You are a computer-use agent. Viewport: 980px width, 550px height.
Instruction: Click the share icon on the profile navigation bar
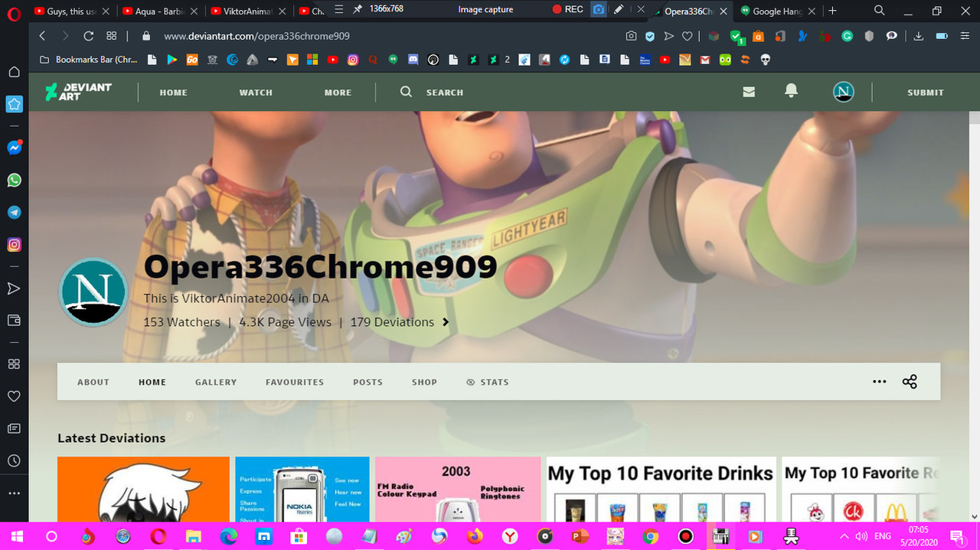910,382
